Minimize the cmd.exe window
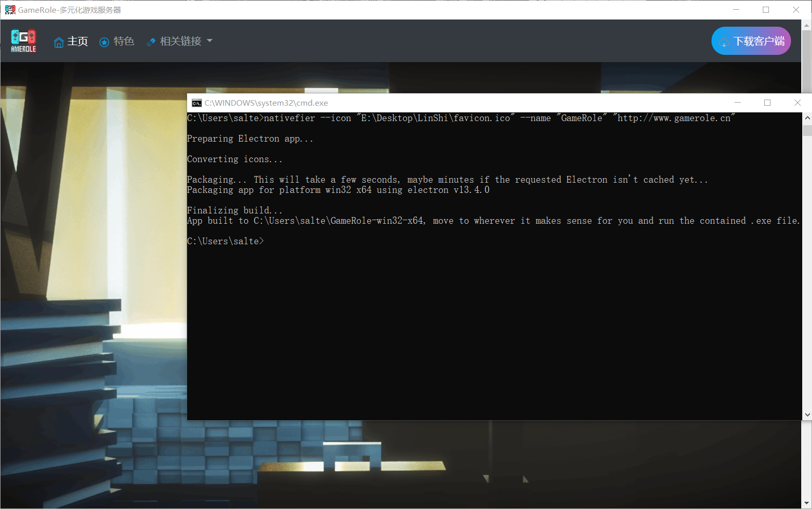This screenshot has height=509, width=812. [x=738, y=103]
